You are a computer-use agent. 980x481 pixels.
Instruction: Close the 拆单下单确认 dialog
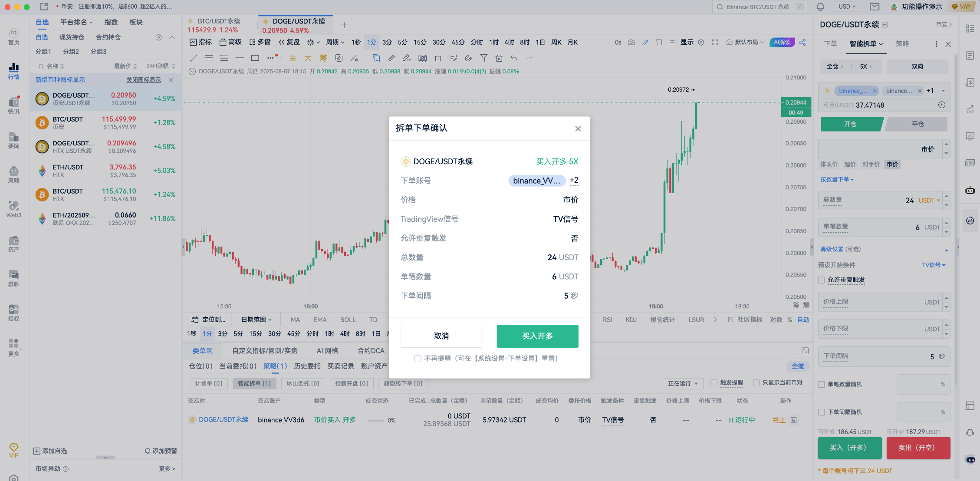click(578, 128)
